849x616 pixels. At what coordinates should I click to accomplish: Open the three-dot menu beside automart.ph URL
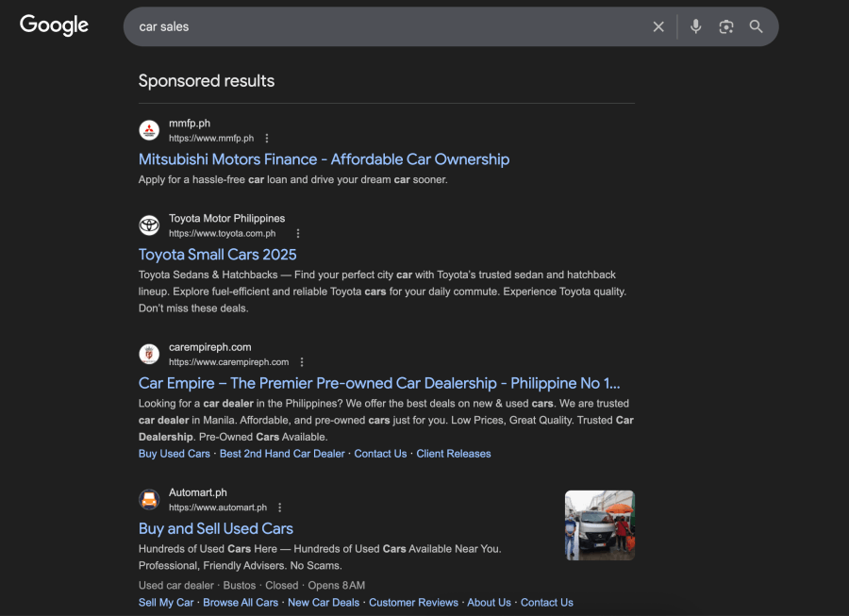[x=279, y=508]
